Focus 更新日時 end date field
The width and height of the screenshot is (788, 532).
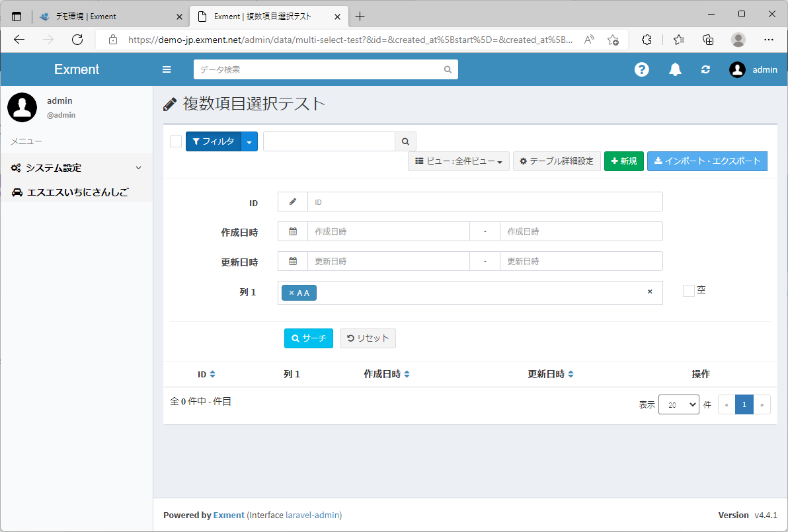click(581, 261)
